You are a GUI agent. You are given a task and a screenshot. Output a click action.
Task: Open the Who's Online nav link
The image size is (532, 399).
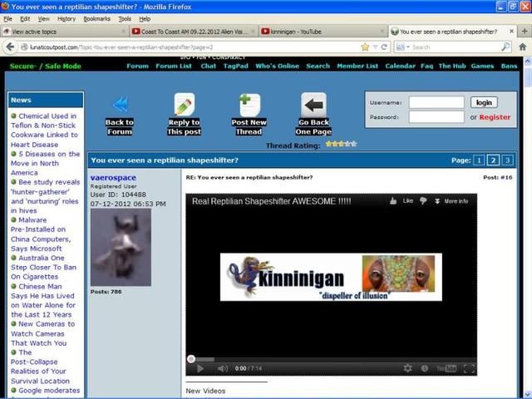(277, 66)
